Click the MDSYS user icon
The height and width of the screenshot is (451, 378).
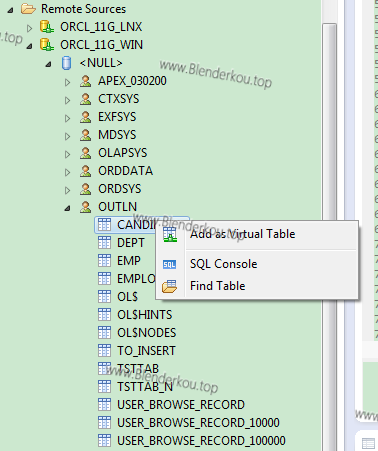[86, 135]
